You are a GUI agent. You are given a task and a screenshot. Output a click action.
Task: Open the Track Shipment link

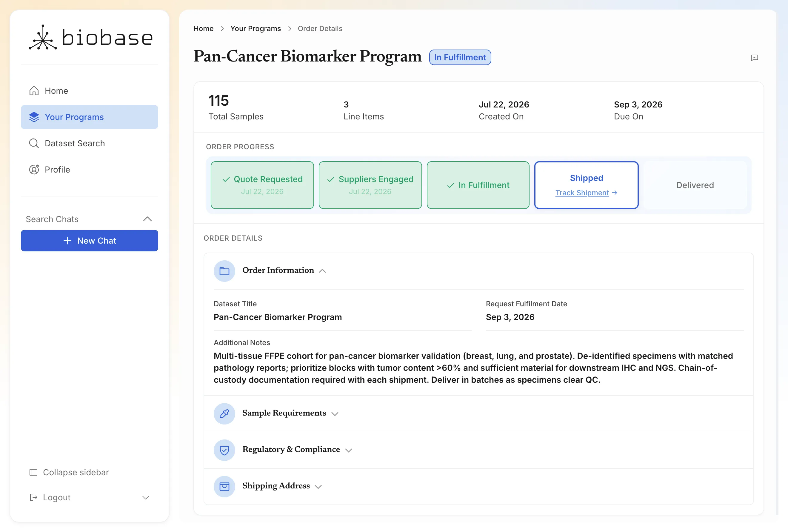pyautogui.click(x=582, y=193)
